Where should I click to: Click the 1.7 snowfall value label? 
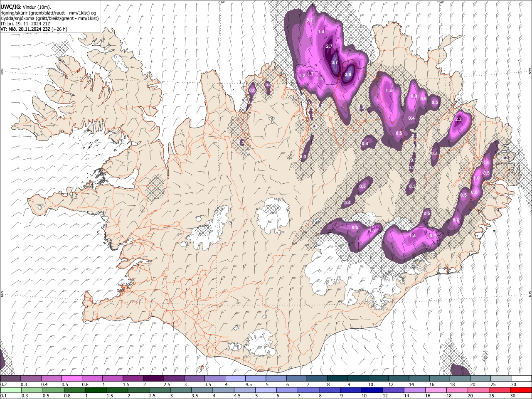pos(310,74)
